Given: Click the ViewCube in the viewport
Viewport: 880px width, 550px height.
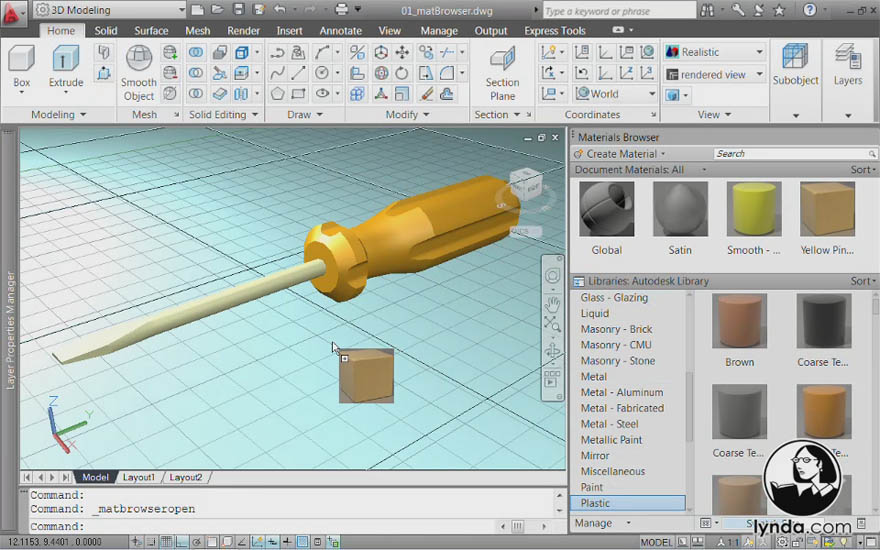Looking at the screenshot, I should tap(526, 185).
